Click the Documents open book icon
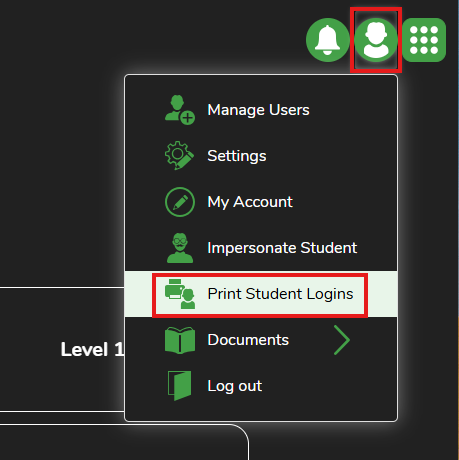459x460 pixels. (180, 340)
